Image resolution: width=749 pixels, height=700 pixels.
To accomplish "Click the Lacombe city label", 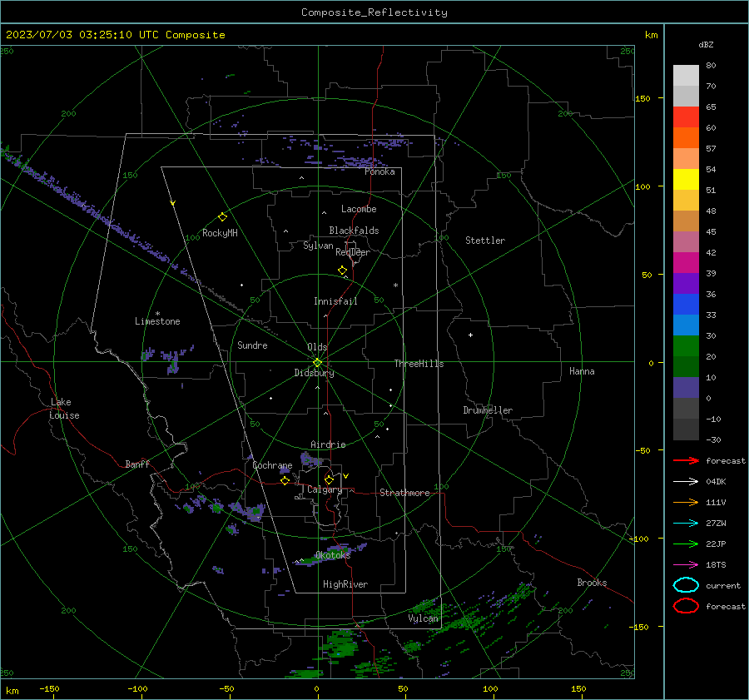I will 359,209.
